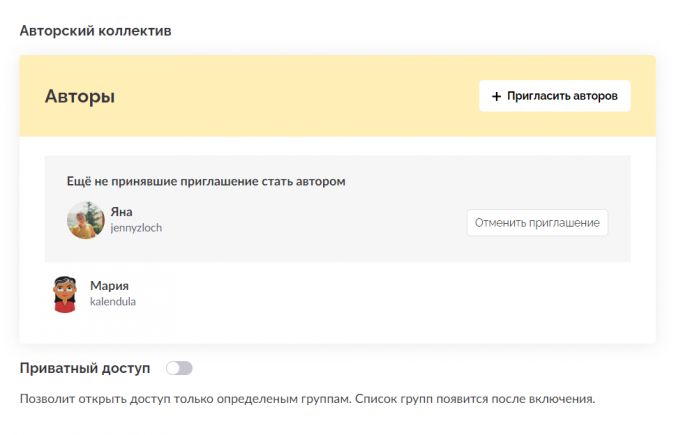Image resolution: width=690 pixels, height=435 pixels.
Task: Click the Авторский коллектив section heading
Action: click(x=95, y=31)
